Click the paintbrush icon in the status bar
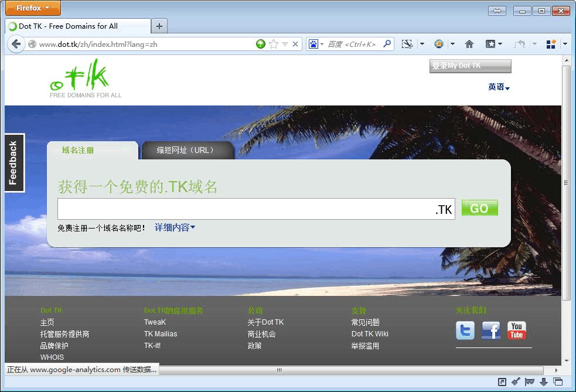This screenshot has width=576, height=392. point(516,382)
